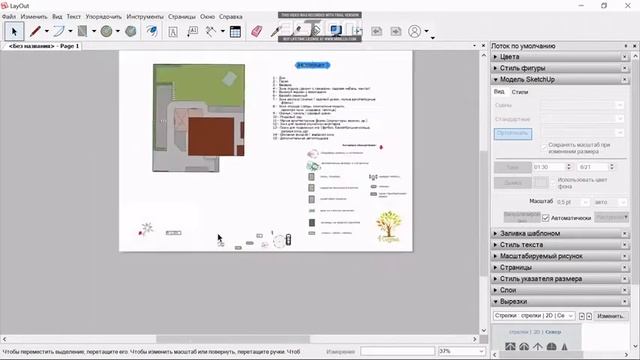Open the 'Стрелки' scrapbook dropdown
This screenshot has height=360, width=640.
[x=534, y=316]
